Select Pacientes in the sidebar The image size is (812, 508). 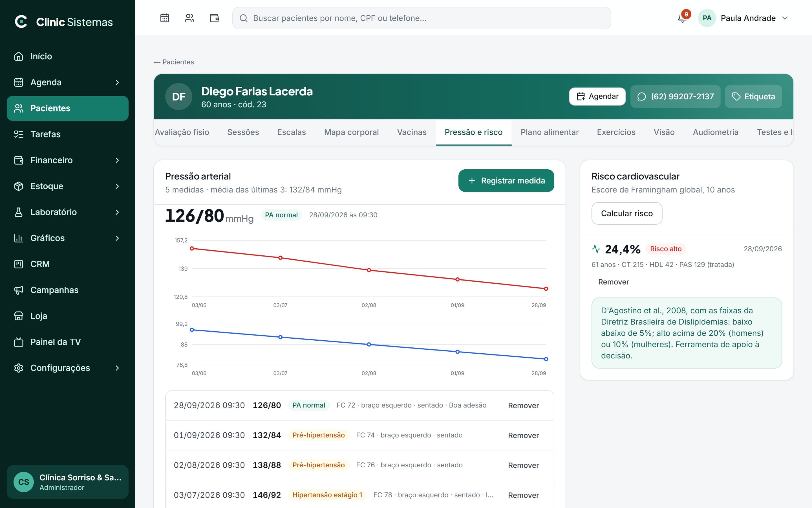[x=67, y=108]
